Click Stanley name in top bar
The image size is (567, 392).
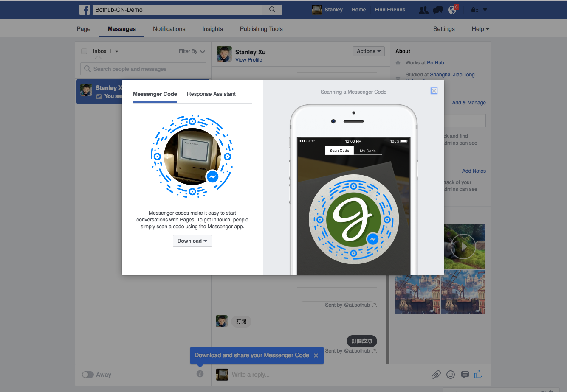tap(333, 10)
